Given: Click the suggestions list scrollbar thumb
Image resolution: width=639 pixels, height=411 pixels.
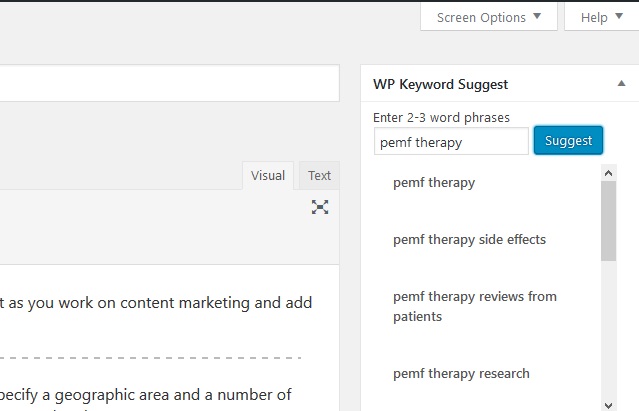Looking at the screenshot, I should click(608, 221).
